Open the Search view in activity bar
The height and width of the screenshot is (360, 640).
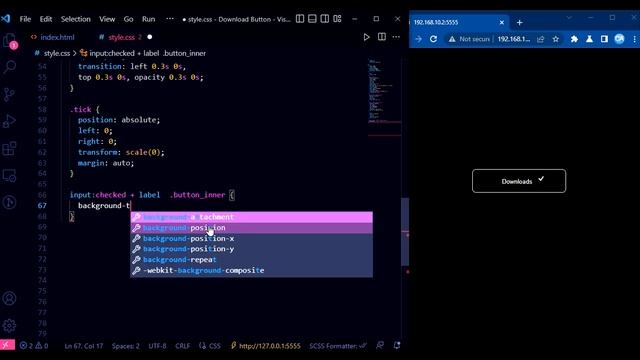click(10, 67)
